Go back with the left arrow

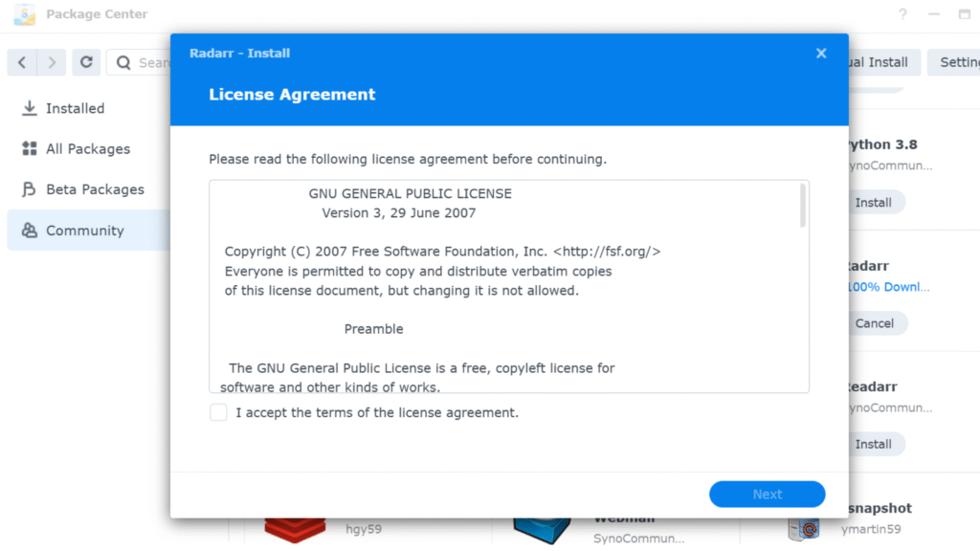point(22,62)
